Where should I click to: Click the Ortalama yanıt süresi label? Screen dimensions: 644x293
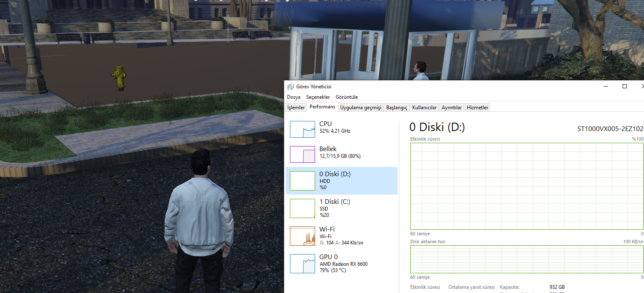[x=471, y=287]
